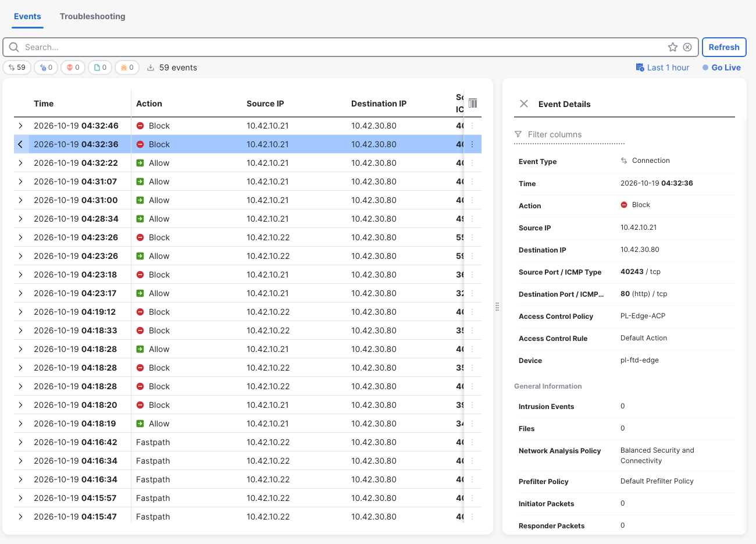This screenshot has width=756, height=544.
Task: Clear the search with the X-circle icon
Action: (687, 47)
